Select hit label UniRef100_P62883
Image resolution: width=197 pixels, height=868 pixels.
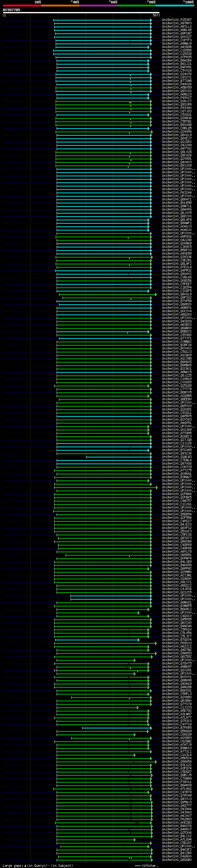(x=177, y=819)
